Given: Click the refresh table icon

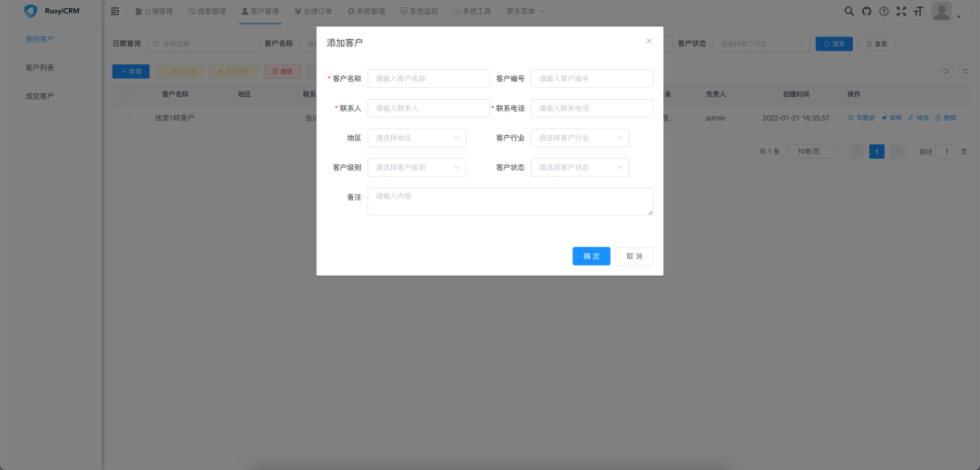Looking at the screenshot, I should click(x=965, y=71).
